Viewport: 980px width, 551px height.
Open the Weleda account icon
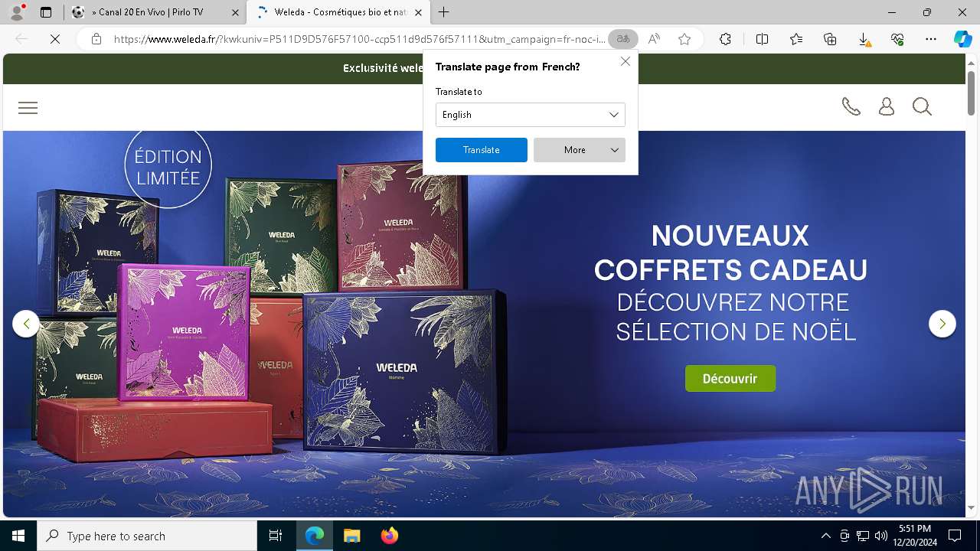click(x=887, y=106)
